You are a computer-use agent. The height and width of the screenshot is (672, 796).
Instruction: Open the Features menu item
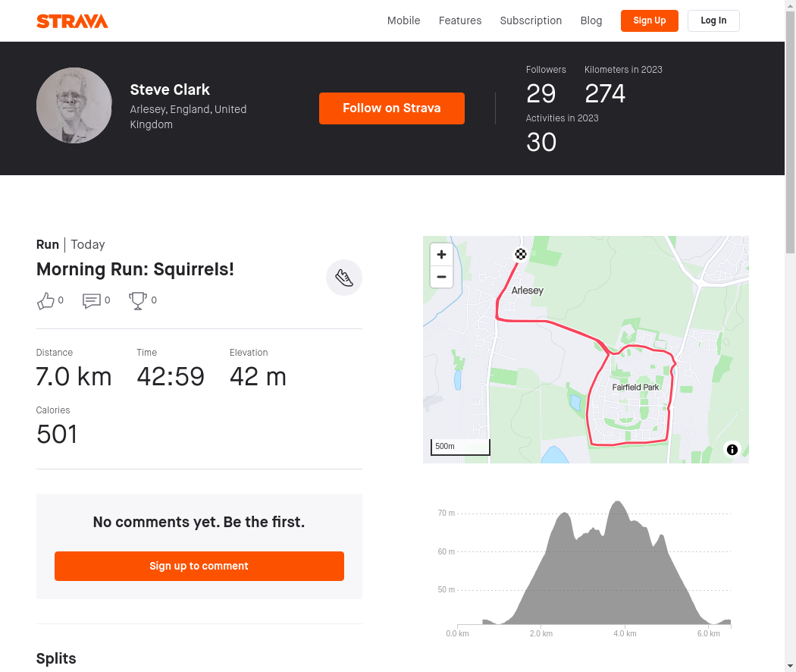click(460, 20)
